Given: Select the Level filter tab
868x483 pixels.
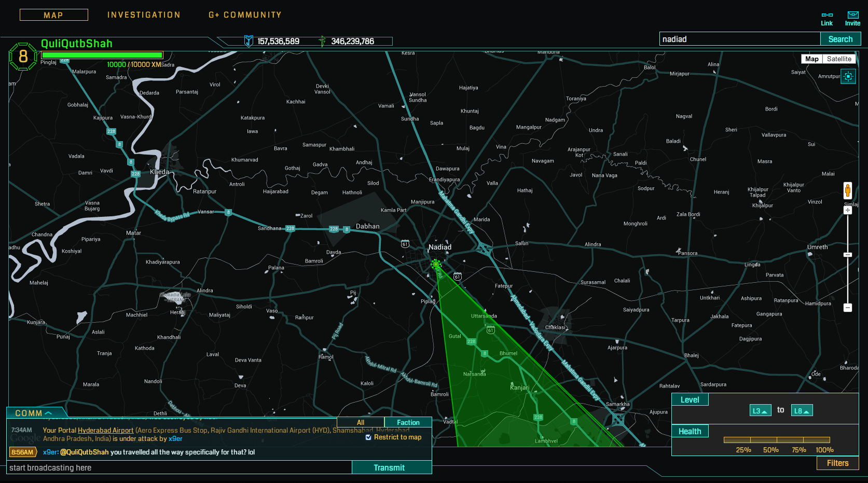Looking at the screenshot, I should click(690, 399).
